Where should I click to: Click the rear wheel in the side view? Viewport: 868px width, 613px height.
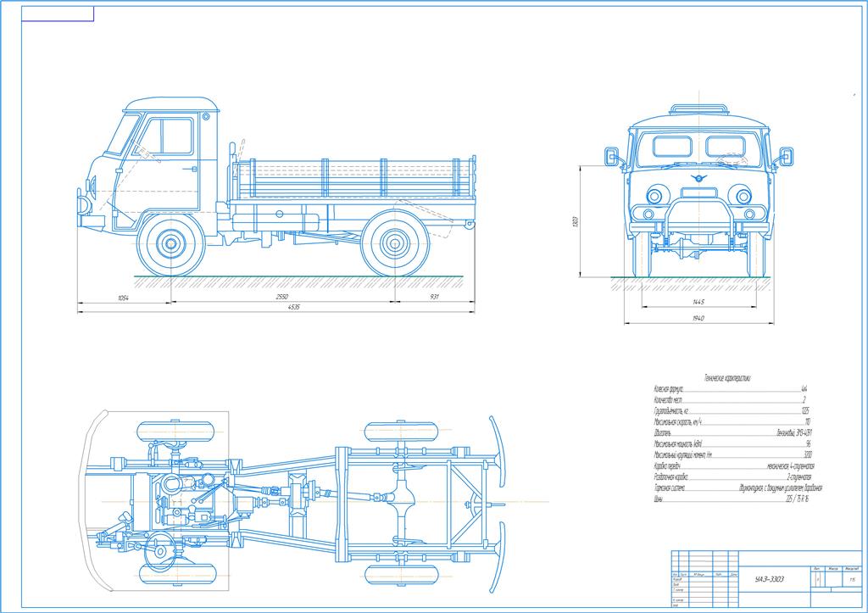[395, 245]
